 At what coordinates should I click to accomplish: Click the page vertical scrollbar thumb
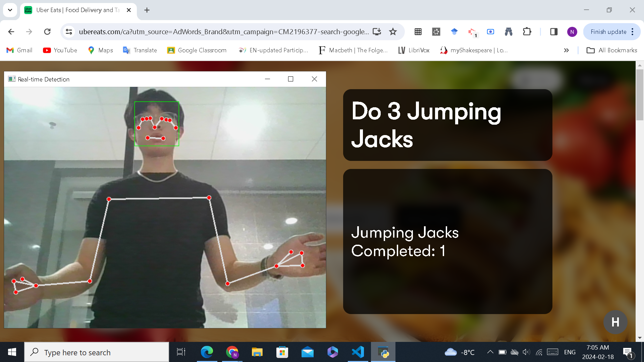coord(640,95)
